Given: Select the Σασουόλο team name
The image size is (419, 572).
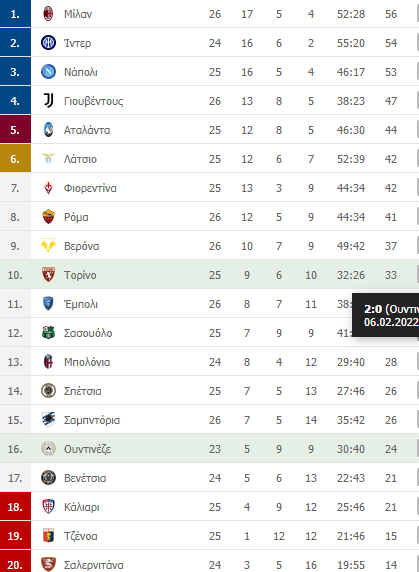Looking at the screenshot, I should coord(88,333).
